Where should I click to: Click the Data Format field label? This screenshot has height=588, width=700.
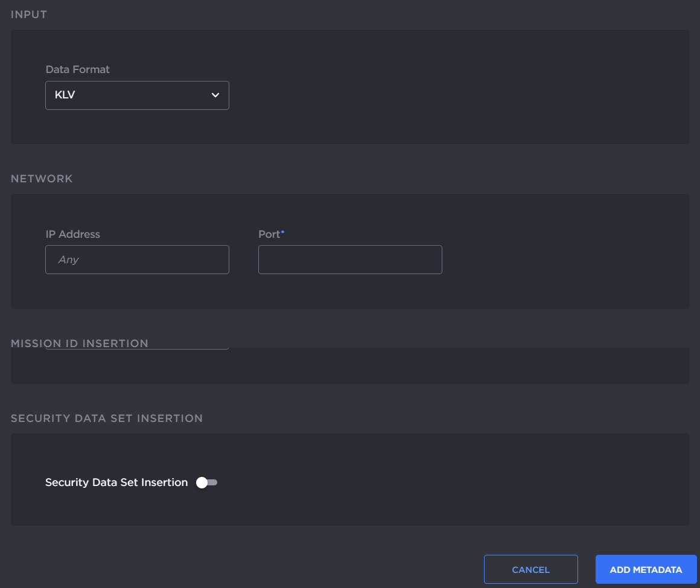77,69
